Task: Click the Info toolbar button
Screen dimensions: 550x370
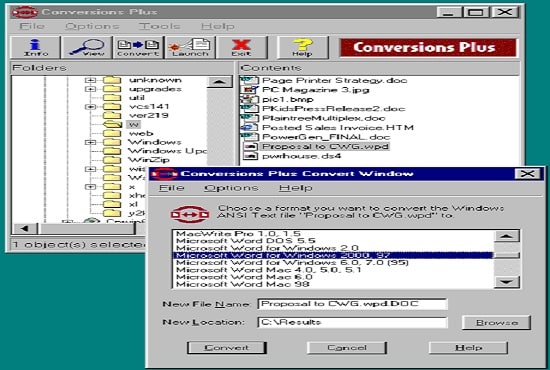Action: pos(35,47)
